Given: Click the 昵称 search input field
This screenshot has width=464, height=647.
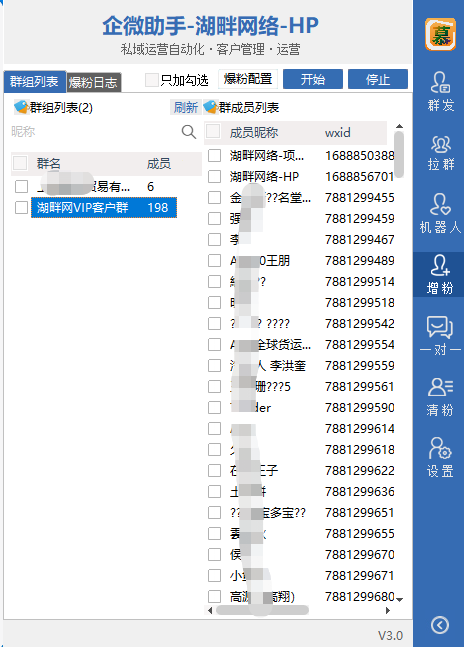Looking at the screenshot, I should pyautogui.click(x=95, y=132).
